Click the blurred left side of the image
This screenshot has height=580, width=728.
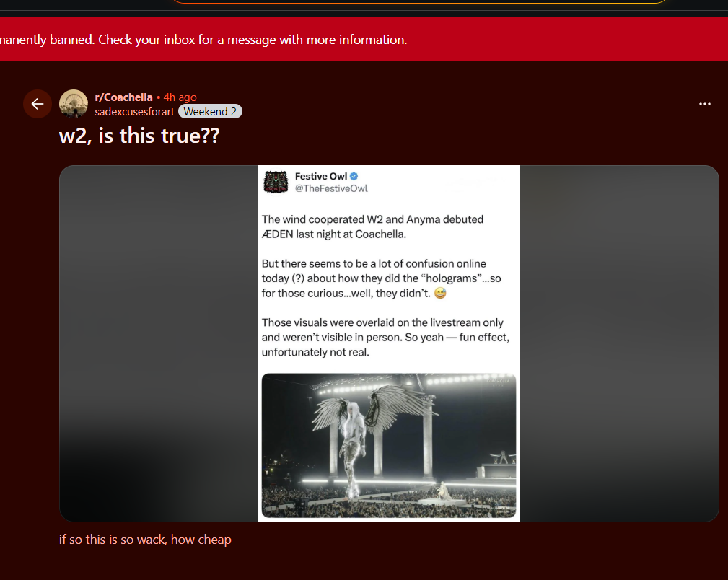pyautogui.click(x=158, y=343)
